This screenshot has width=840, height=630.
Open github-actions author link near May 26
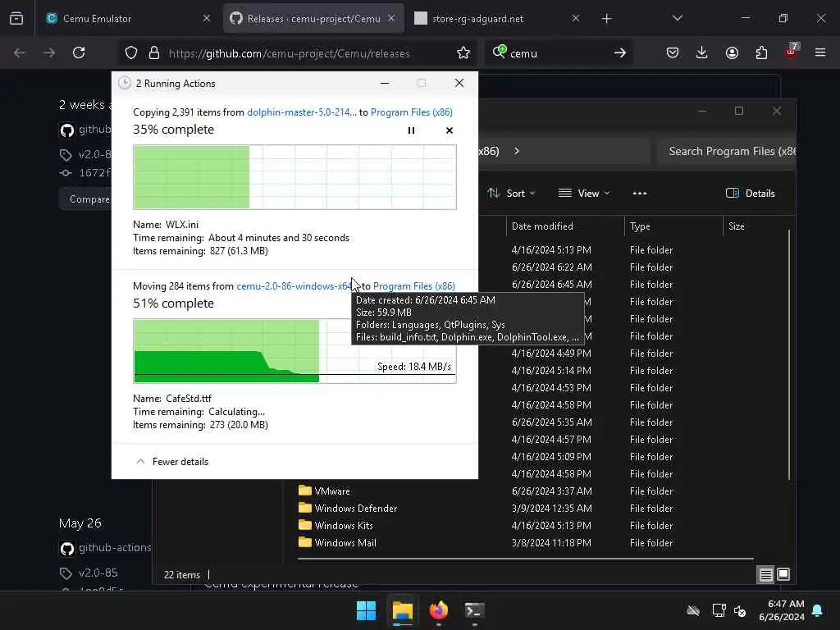point(115,547)
